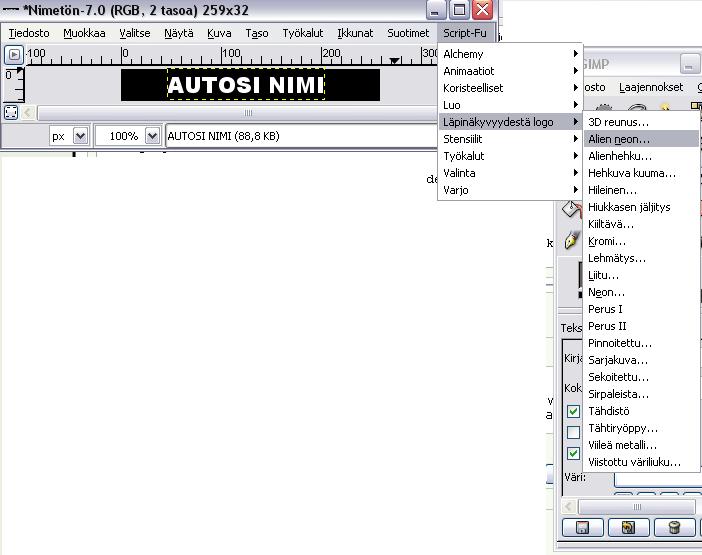Select Kromi... script from the submenu
The width and height of the screenshot is (702, 555).
pos(607,241)
